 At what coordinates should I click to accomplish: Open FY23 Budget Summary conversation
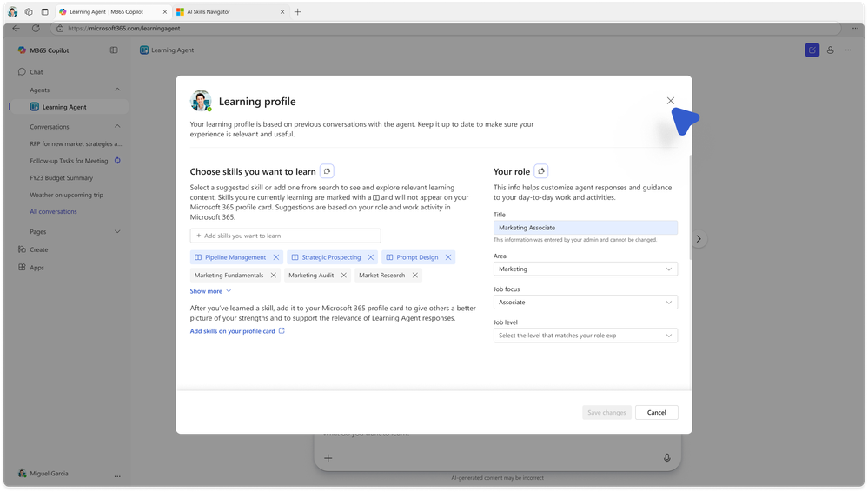[62, 178]
